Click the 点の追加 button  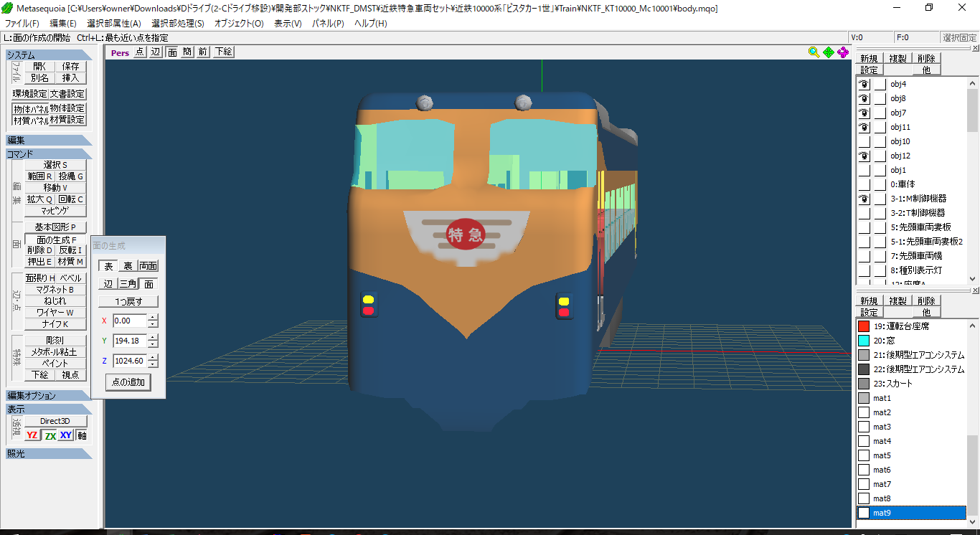point(128,382)
